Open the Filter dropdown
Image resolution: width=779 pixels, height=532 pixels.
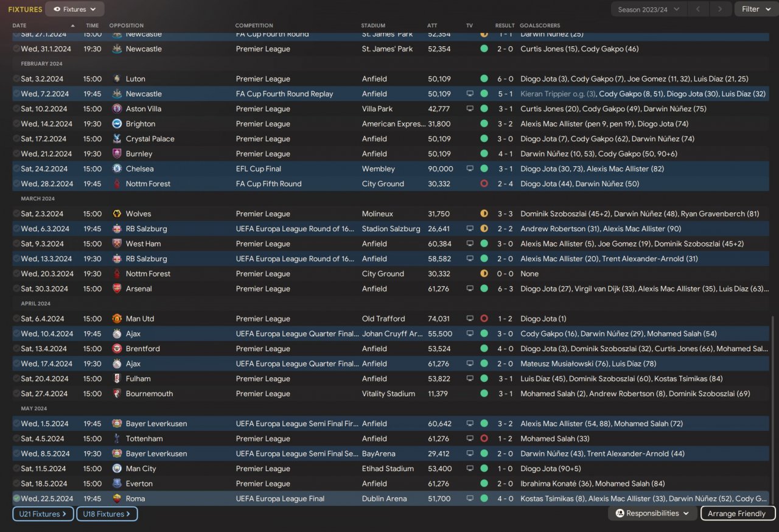click(x=756, y=9)
